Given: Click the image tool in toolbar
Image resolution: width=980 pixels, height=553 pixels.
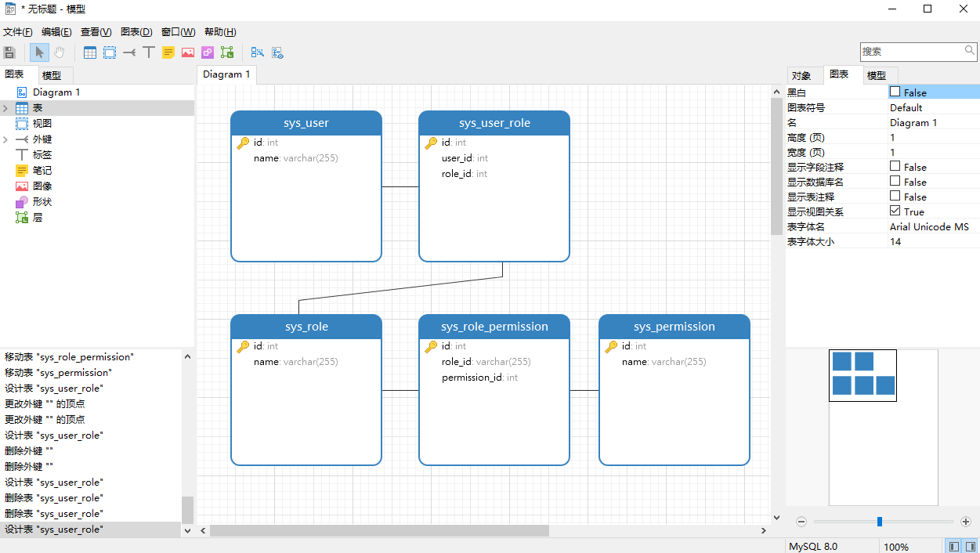Looking at the screenshot, I should [188, 52].
